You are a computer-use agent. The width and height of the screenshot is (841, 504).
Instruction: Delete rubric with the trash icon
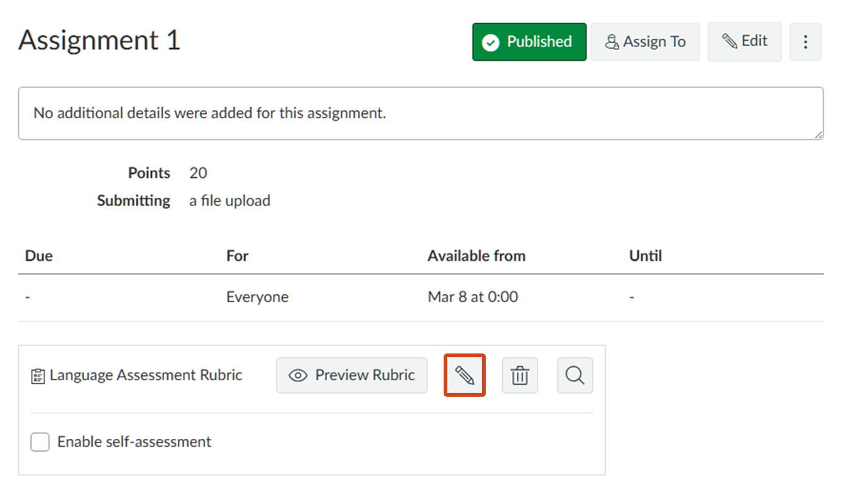click(520, 375)
